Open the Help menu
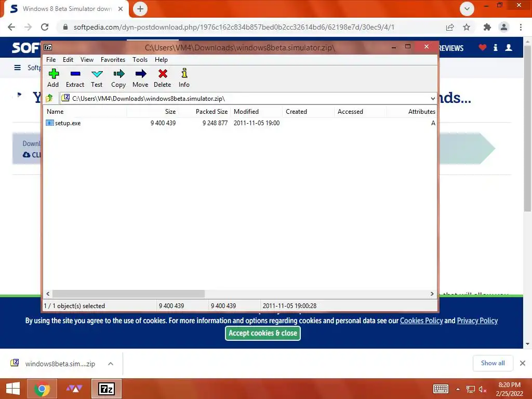 point(161,60)
